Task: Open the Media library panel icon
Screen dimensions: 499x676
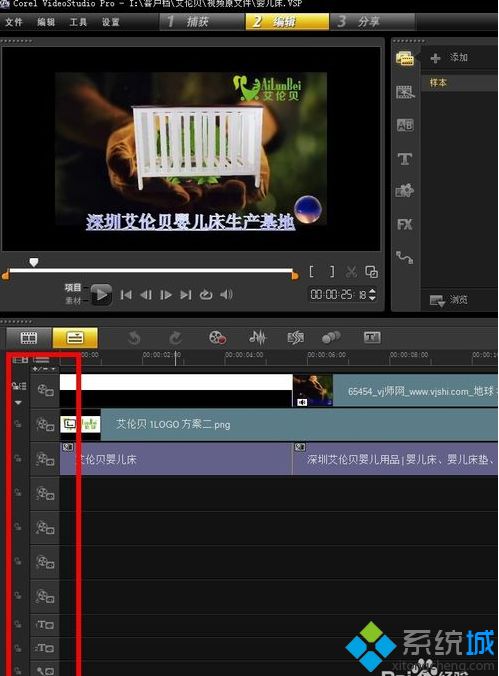Action: tap(405, 58)
